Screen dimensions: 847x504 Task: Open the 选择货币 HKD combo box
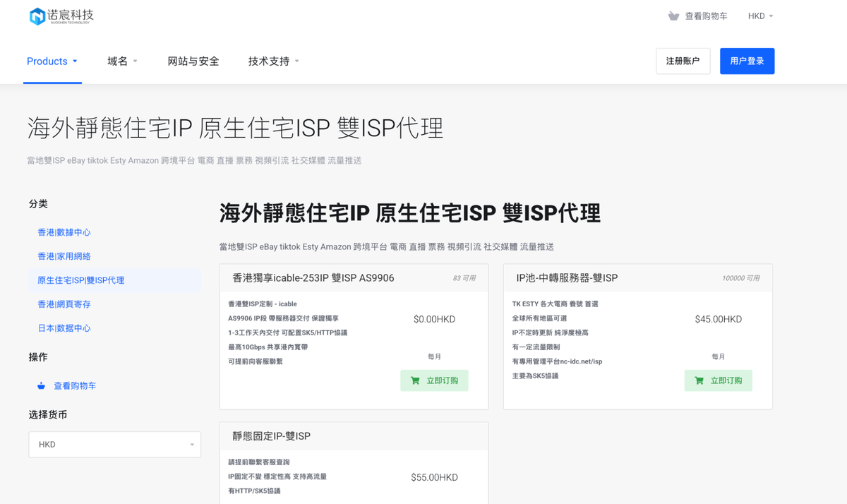point(114,444)
